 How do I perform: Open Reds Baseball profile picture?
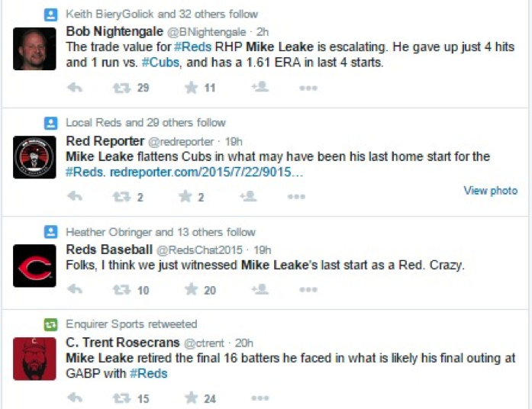[34, 266]
